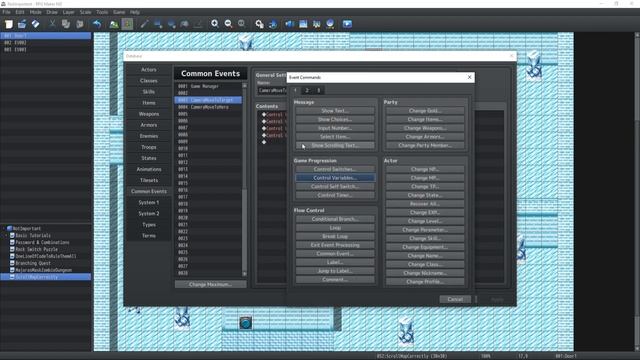
Task: Open the Tools menu
Action: pyautogui.click(x=102, y=12)
